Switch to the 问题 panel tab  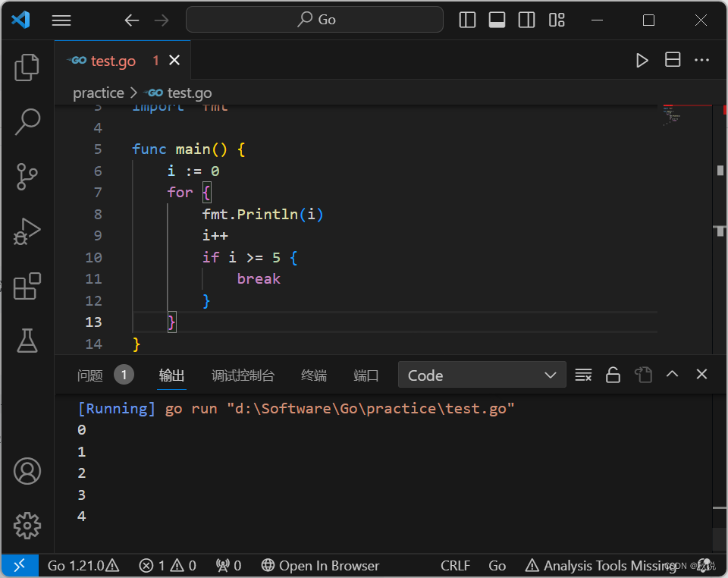pyautogui.click(x=90, y=375)
